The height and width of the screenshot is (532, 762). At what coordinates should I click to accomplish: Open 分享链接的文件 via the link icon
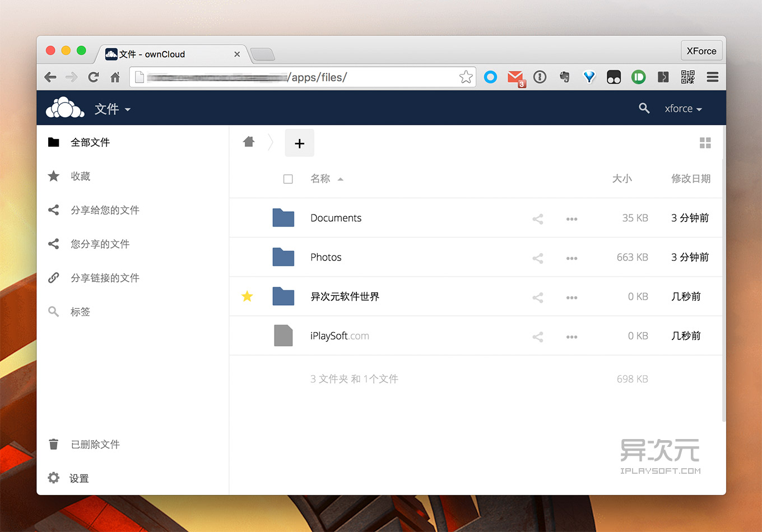point(104,278)
